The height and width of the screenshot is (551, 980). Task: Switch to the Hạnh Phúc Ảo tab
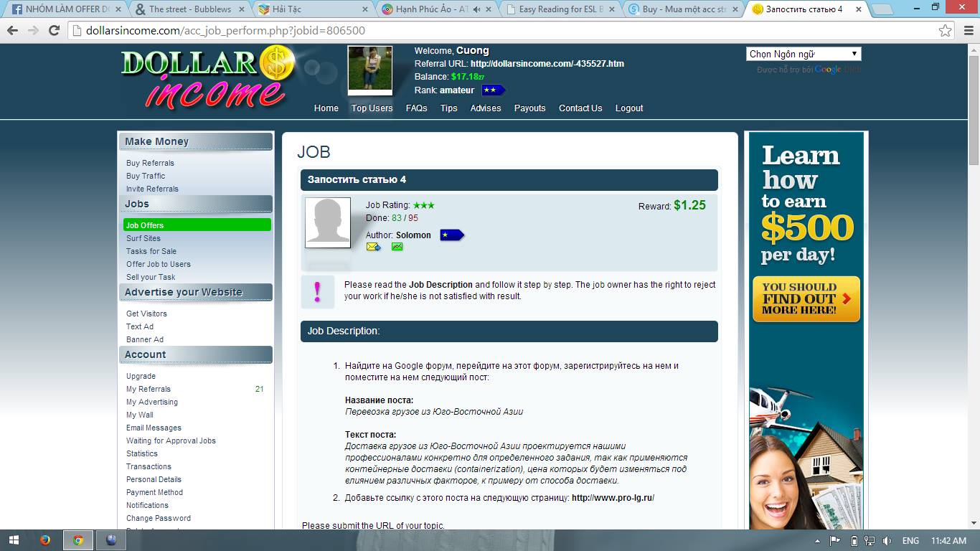click(x=437, y=9)
